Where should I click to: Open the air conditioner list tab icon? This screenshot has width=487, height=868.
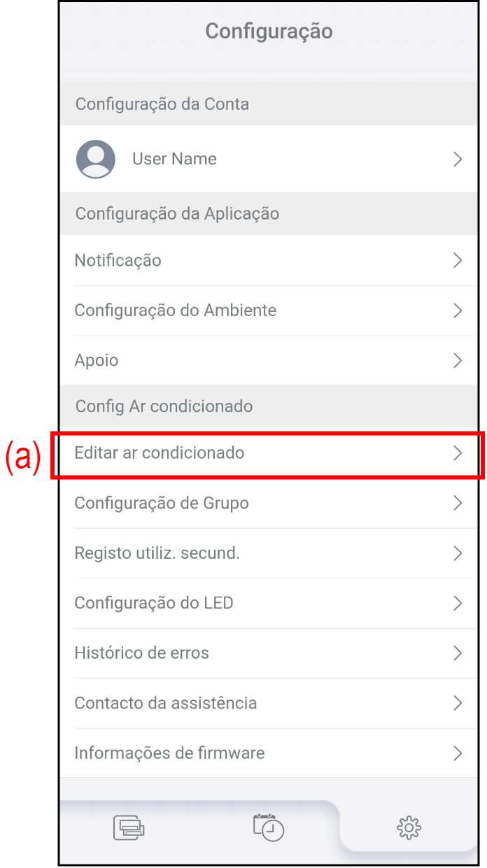(129, 827)
